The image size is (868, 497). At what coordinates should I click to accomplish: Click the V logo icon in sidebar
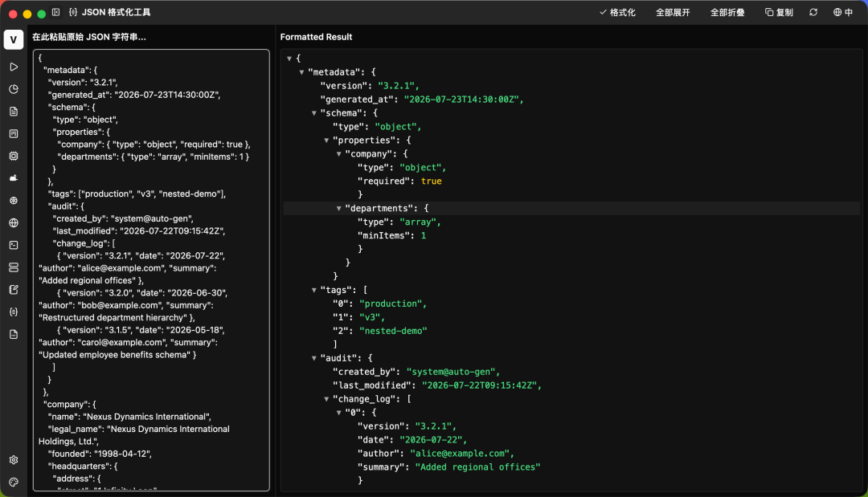(14, 40)
